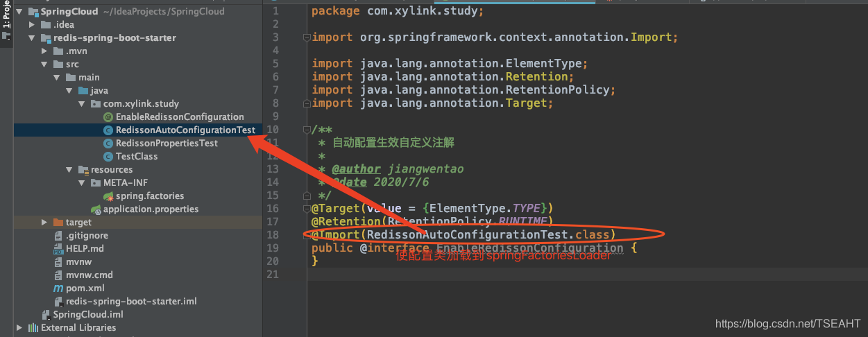Screen dimensions: 868x337
Task: Collapse the SpringCloud root project node
Action: tap(19, 12)
